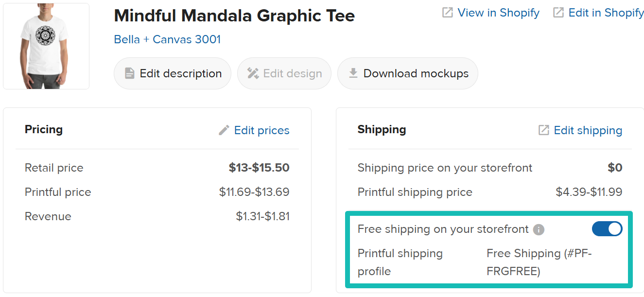Image resolution: width=644 pixels, height=297 pixels.
Task: Follow the Edit in Shopify link
Action: click(x=606, y=13)
